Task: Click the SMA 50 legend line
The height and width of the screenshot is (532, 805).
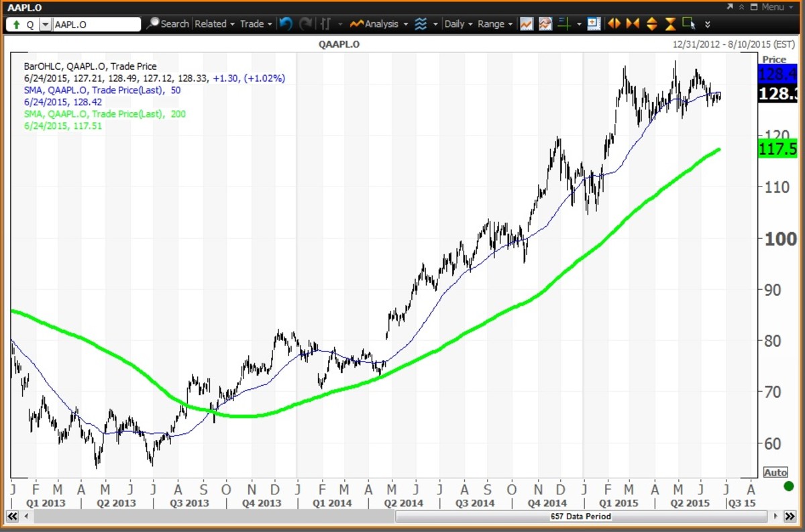Action: pyautogui.click(x=101, y=90)
